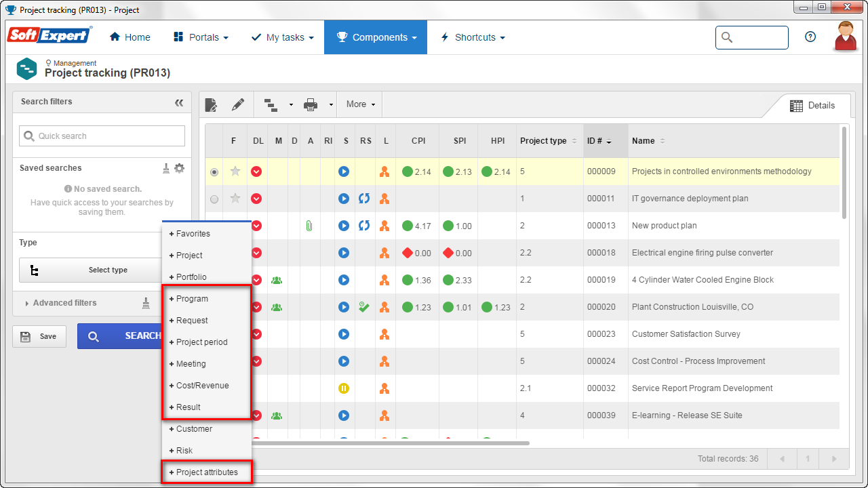Select radio button for project 000009
This screenshot has width=868, height=488.
pos(215,172)
